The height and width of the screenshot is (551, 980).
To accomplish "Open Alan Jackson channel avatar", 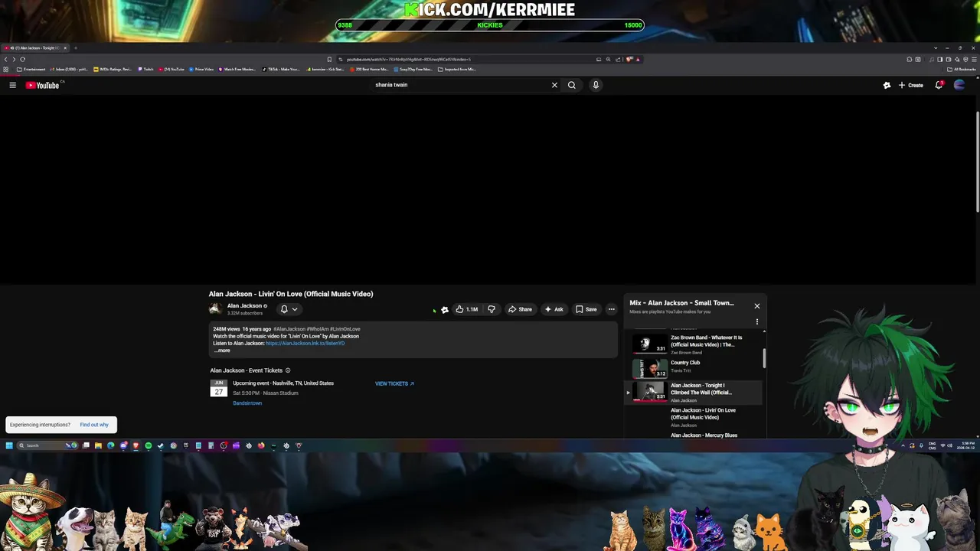I will point(215,308).
